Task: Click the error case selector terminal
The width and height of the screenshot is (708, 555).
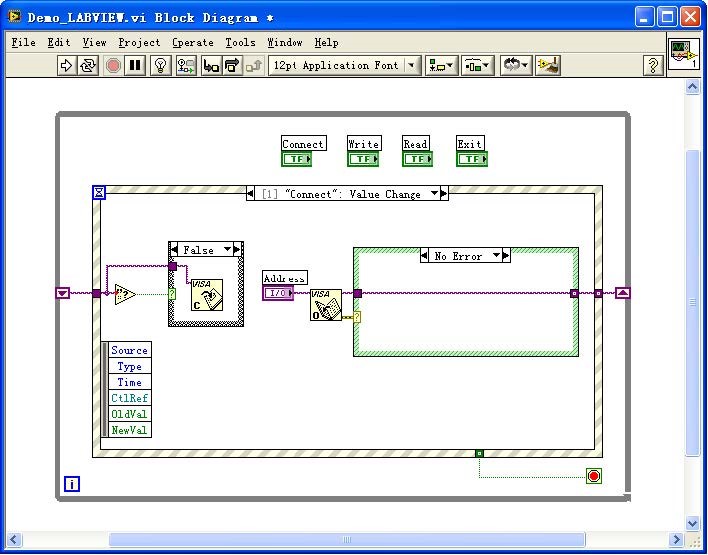Action: point(357,317)
